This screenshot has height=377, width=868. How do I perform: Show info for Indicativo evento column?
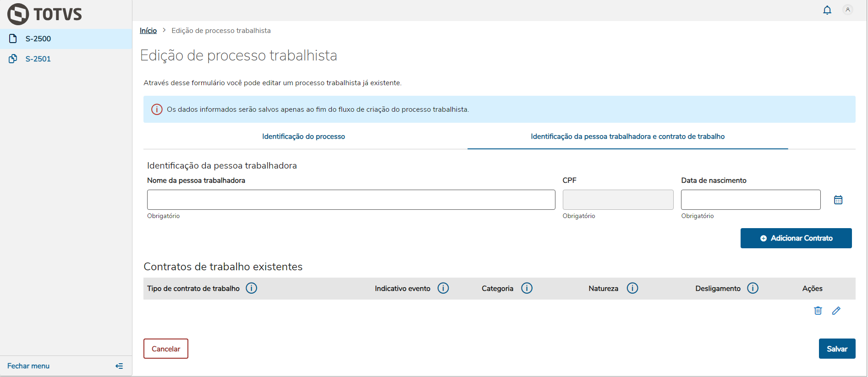pos(443,288)
